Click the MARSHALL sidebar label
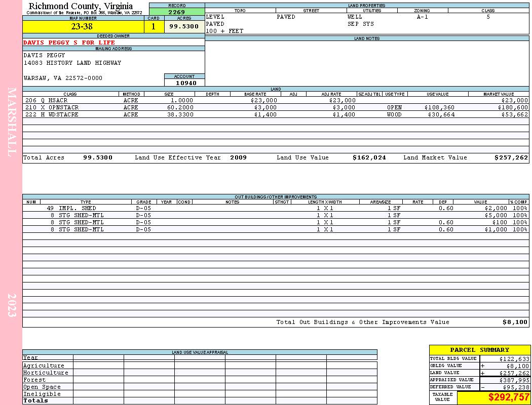Screen dimensions: 532x405 pos(12,122)
